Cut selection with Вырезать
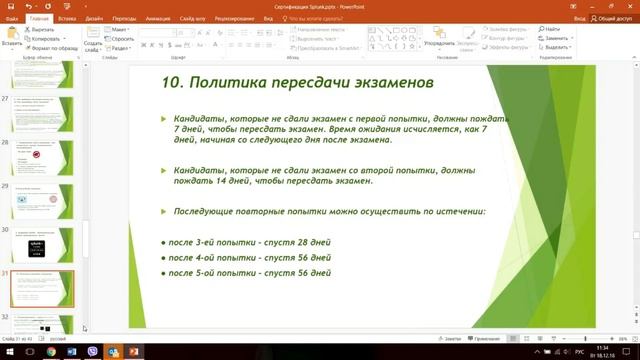The width and height of the screenshot is (640, 360). (x=40, y=29)
